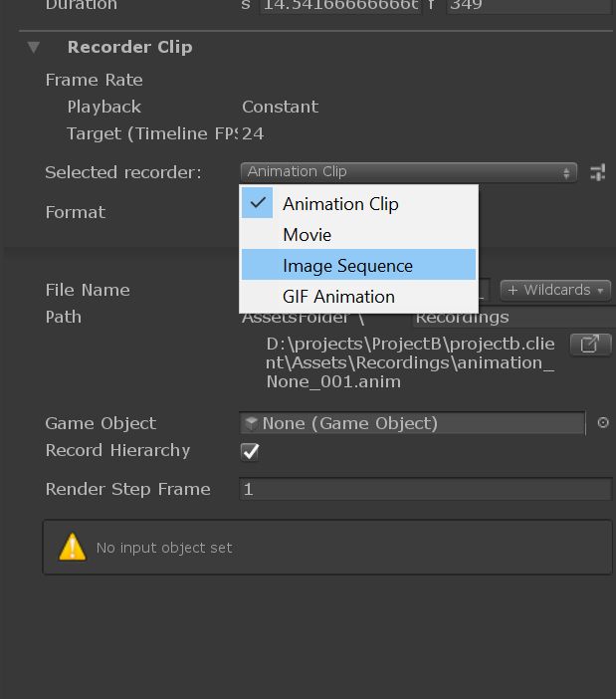
Task: Click the Target frame rate value 24
Action: click(253, 133)
